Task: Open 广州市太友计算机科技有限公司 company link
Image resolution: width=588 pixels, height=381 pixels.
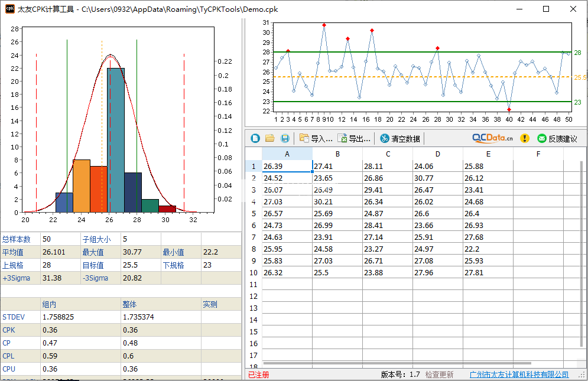Action: (519, 375)
